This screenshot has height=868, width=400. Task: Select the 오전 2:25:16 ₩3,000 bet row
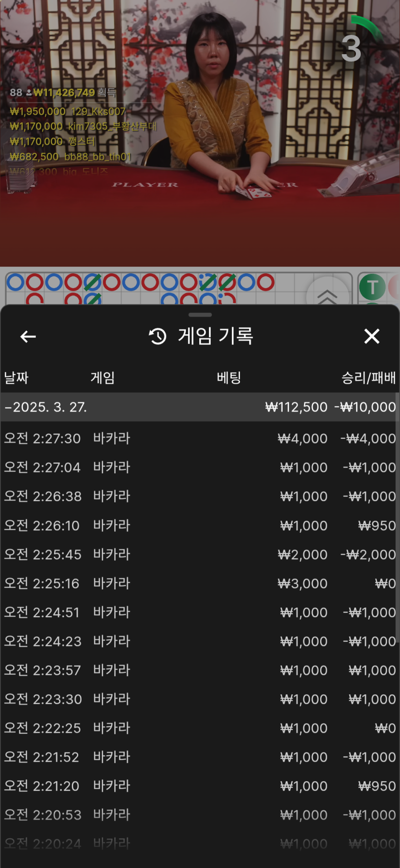(200, 584)
